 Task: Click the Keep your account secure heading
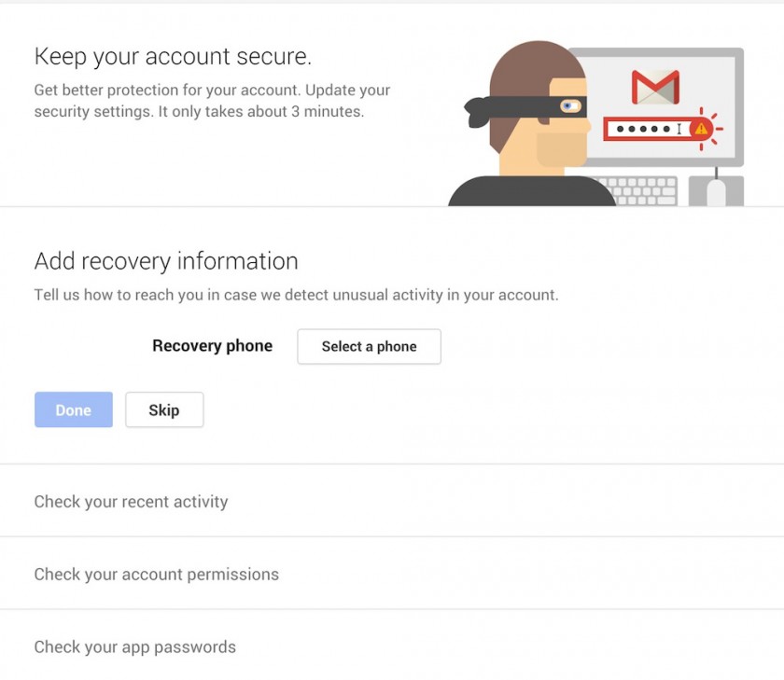click(173, 57)
